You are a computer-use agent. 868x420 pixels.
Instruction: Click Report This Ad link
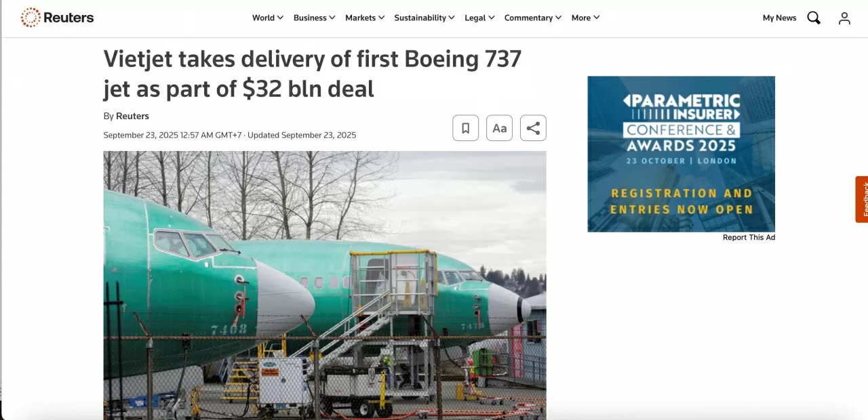tap(749, 238)
